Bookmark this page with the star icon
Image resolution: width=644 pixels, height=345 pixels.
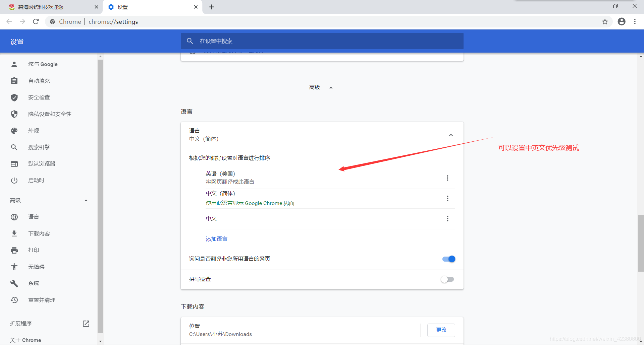[605, 22]
